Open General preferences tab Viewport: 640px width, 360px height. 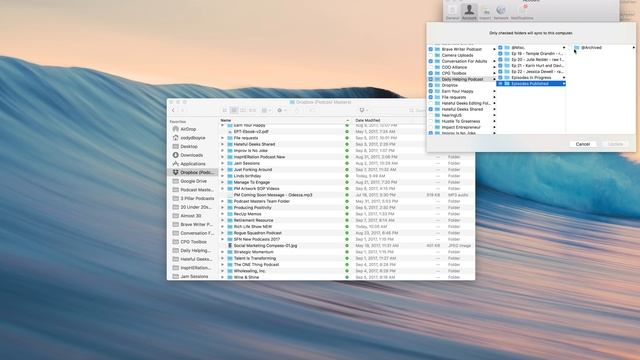pyautogui.click(x=452, y=12)
